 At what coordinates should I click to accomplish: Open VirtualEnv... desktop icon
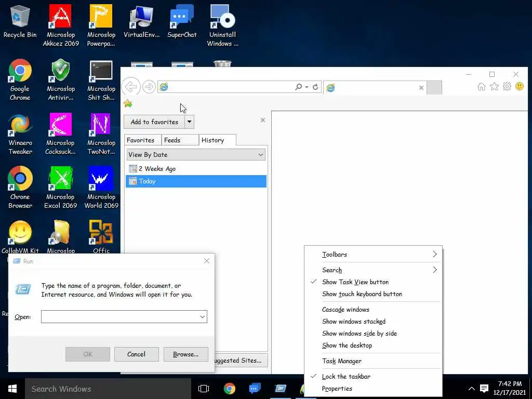pos(141,21)
